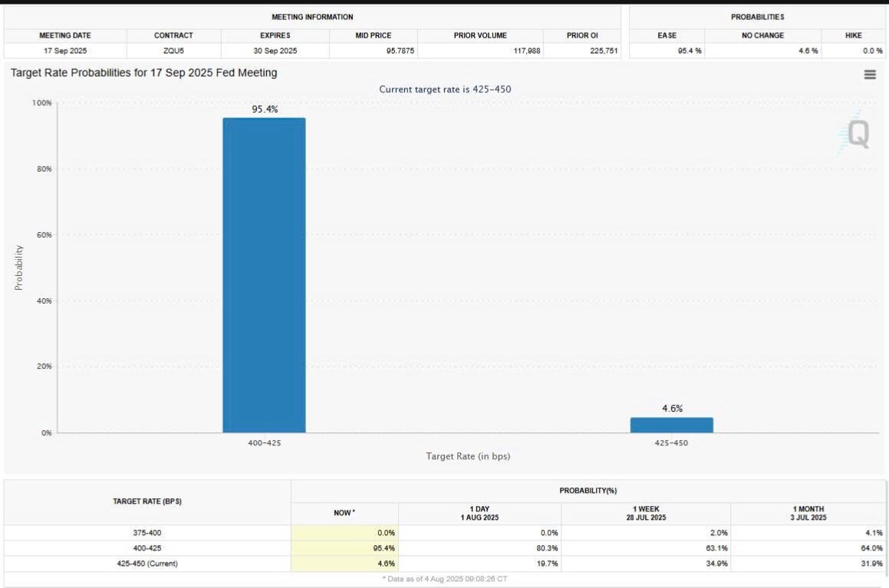Select the '375-400' target rate row label

coord(147,533)
